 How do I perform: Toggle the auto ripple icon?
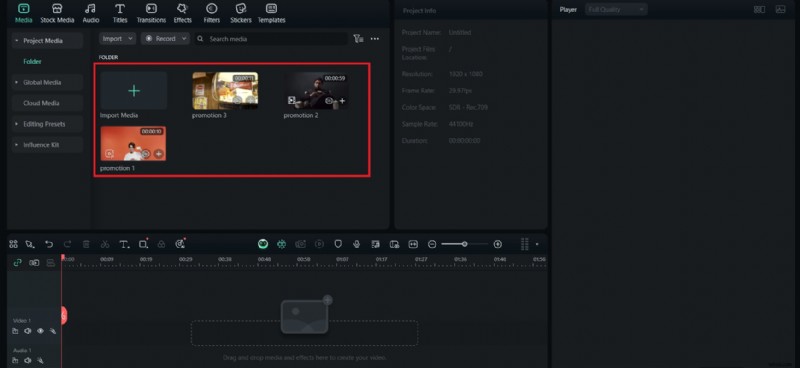[x=34, y=262]
